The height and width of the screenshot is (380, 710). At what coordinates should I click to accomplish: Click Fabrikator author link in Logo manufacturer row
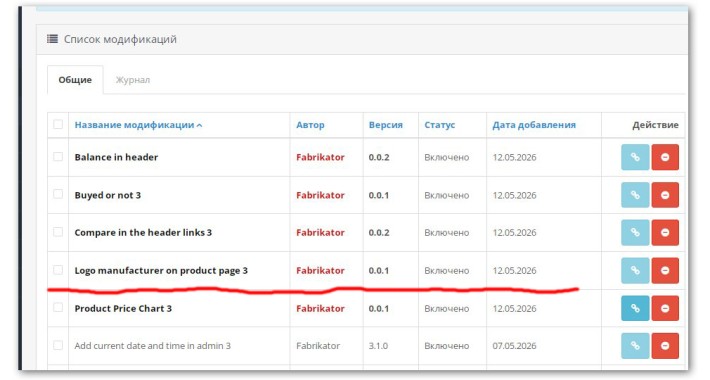[320, 270]
